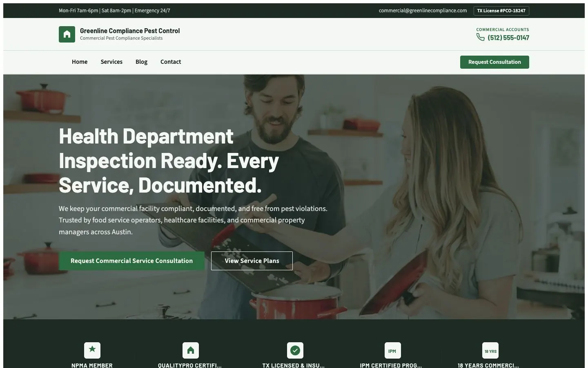
Task: Go to the Blog page
Action: pyautogui.click(x=141, y=62)
